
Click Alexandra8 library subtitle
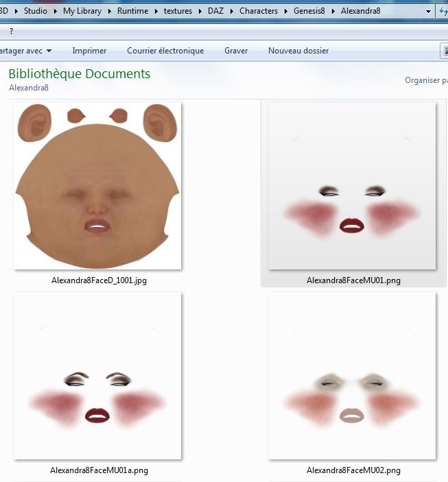[29, 88]
